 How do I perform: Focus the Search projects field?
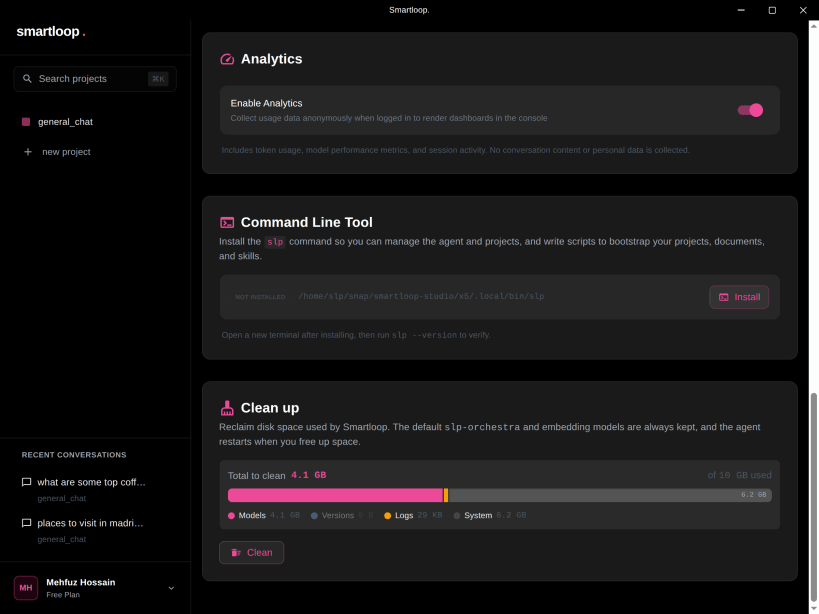point(95,79)
